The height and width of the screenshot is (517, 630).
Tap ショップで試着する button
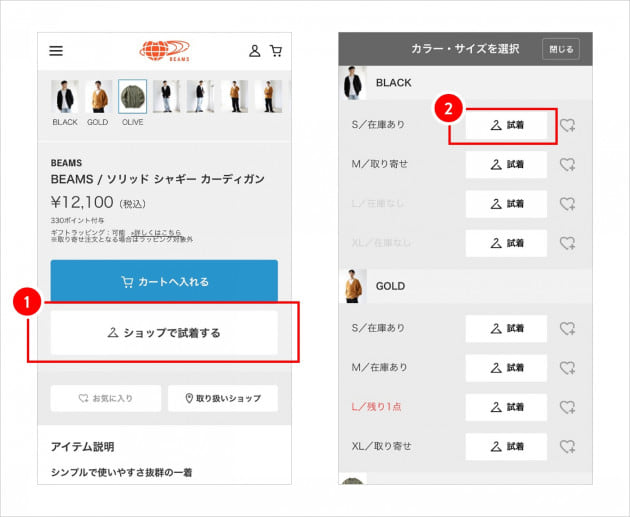[164, 333]
